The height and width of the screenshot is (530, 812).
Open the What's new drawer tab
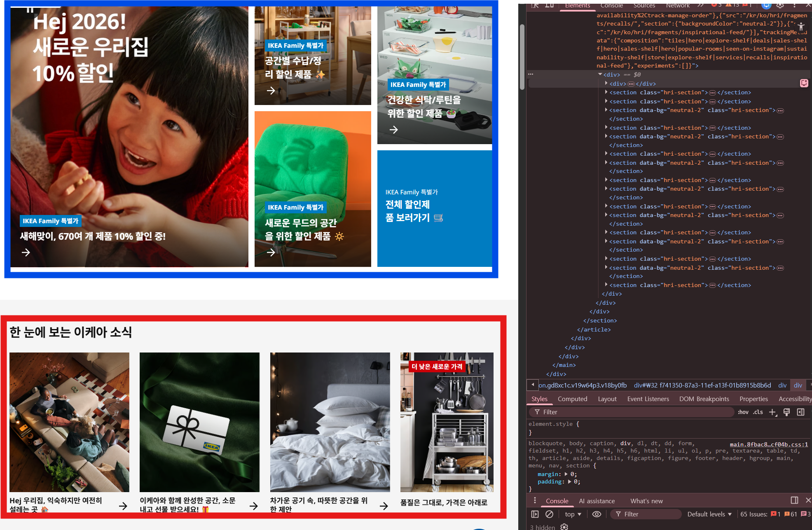[x=646, y=501]
